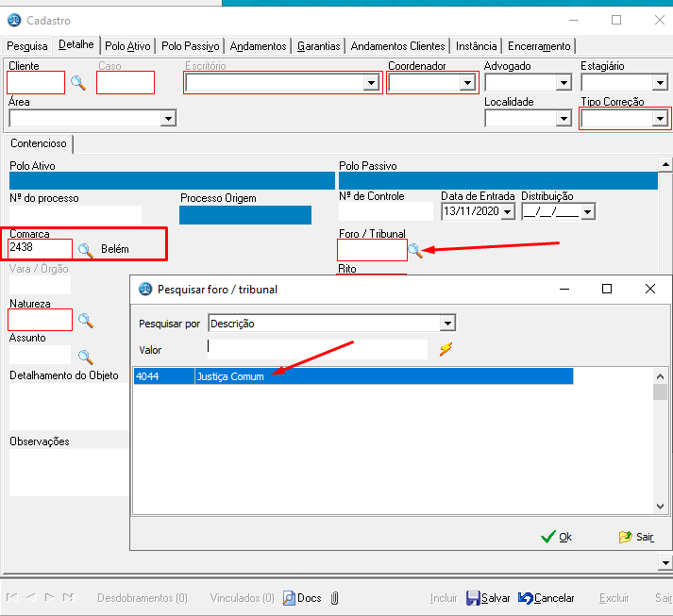Open the Comarca search magnifier

tap(85, 250)
